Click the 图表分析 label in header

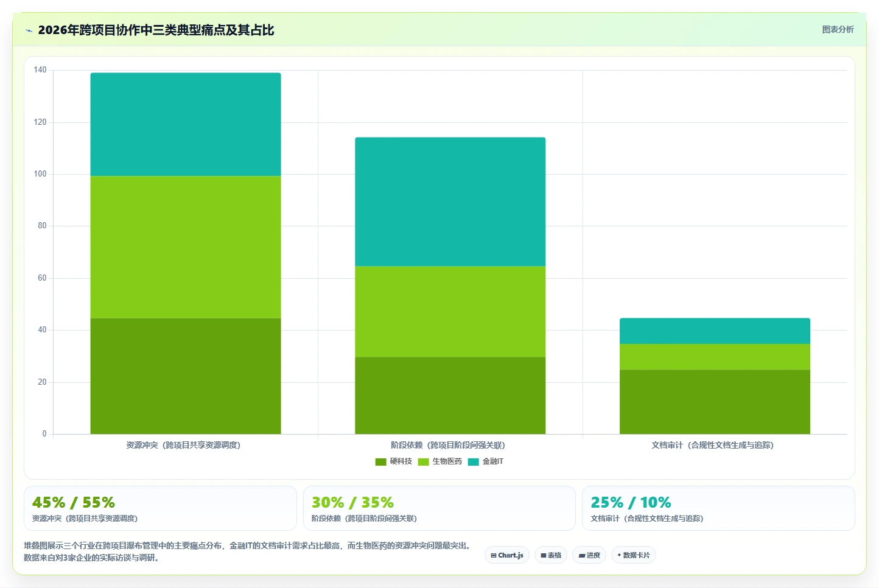(x=838, y=29)
